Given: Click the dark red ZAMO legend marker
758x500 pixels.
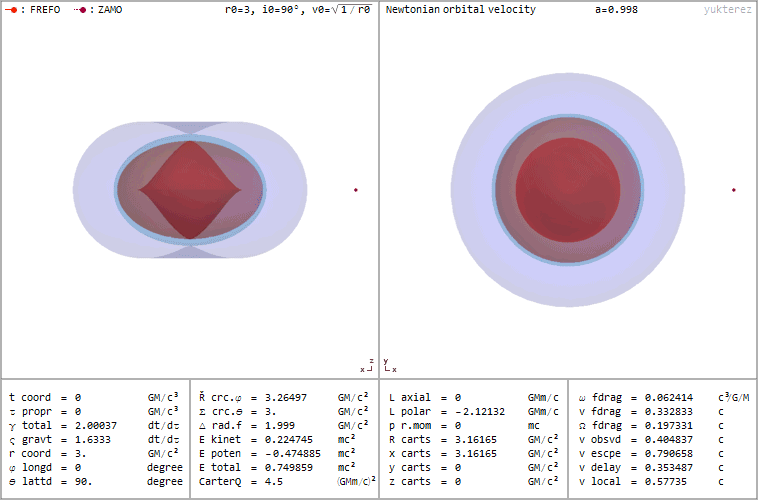Looking at the screenshot, I should pyautogui.click(x=80, y=10).
